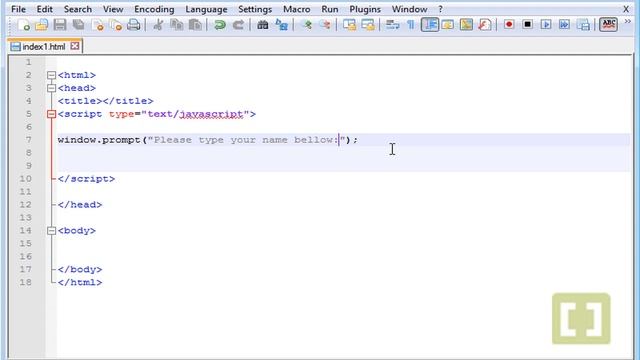This screenshot has width=640, height=360.
Task: Start recording a macro
Action: click(x=509, y=25)
